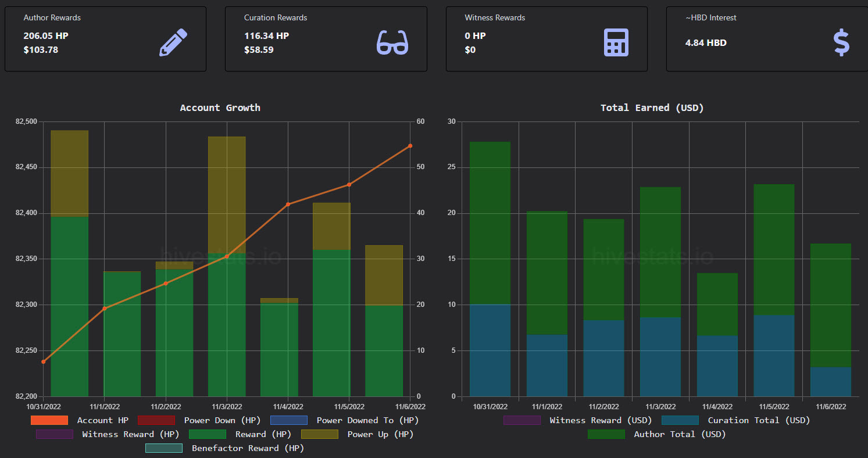Click the 11/1/2022 green Reward bar in Account Growth

(122, 334)
